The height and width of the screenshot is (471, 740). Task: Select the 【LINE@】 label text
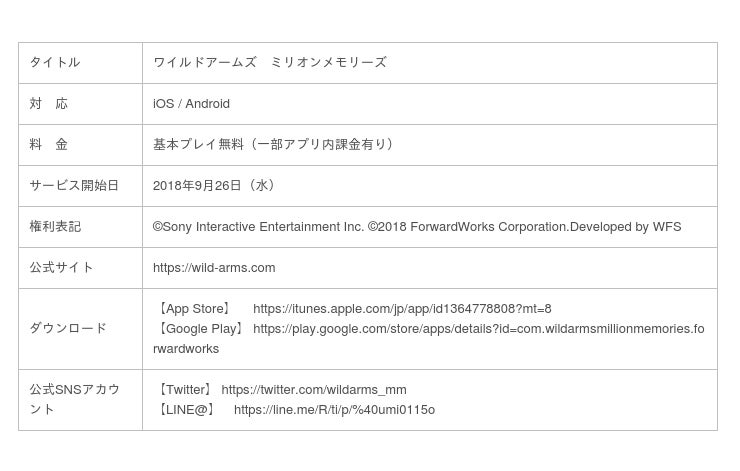point(187,410)
